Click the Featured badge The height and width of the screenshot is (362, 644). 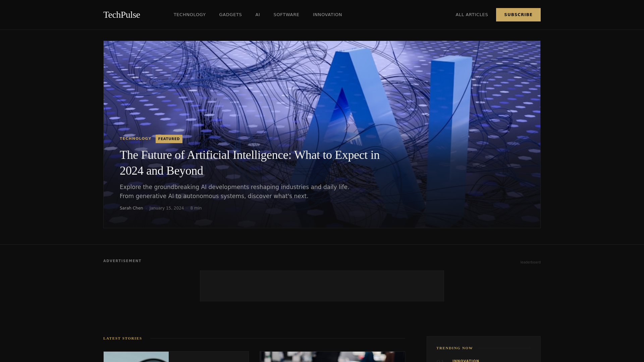coord(169,139)
